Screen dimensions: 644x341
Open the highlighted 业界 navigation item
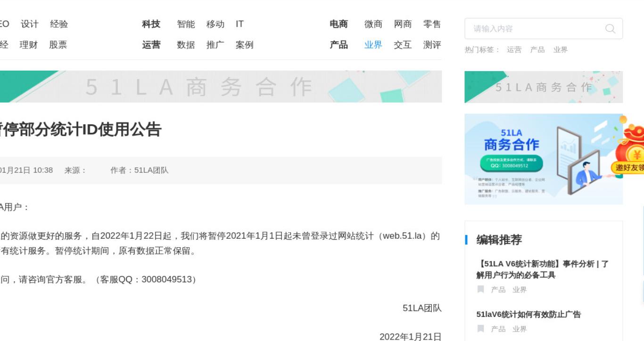(373, 45)
